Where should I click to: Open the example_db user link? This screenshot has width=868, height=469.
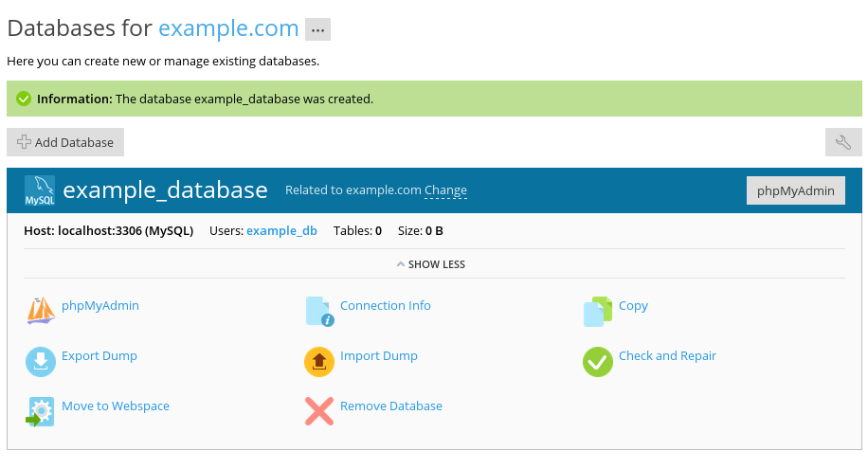point(281,231)
